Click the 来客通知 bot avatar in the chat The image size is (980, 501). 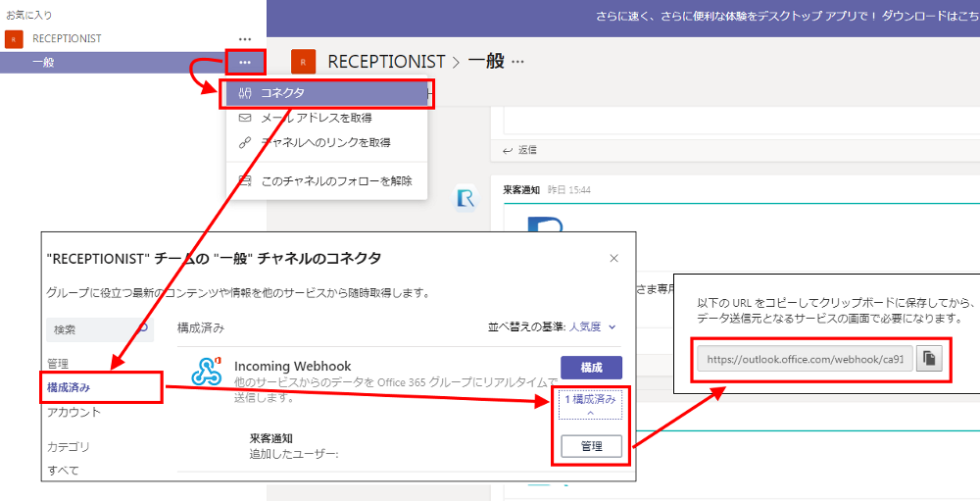pos(465,198)
